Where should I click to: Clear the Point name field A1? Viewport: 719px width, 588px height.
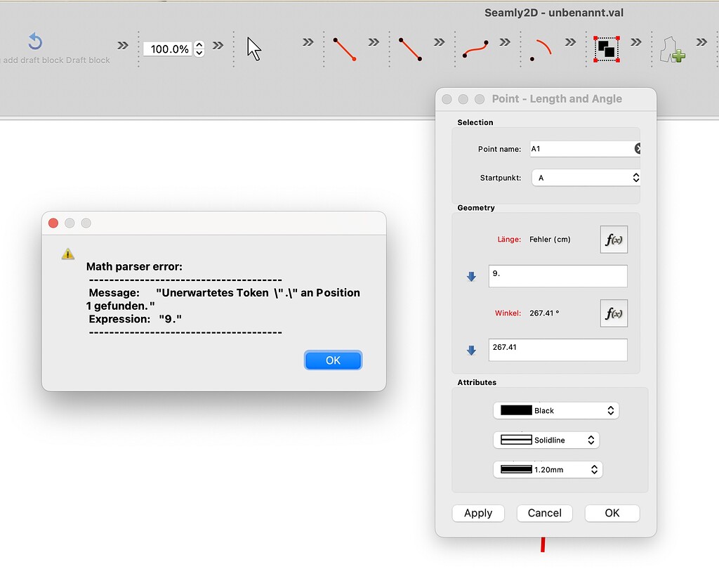[637, 148]
